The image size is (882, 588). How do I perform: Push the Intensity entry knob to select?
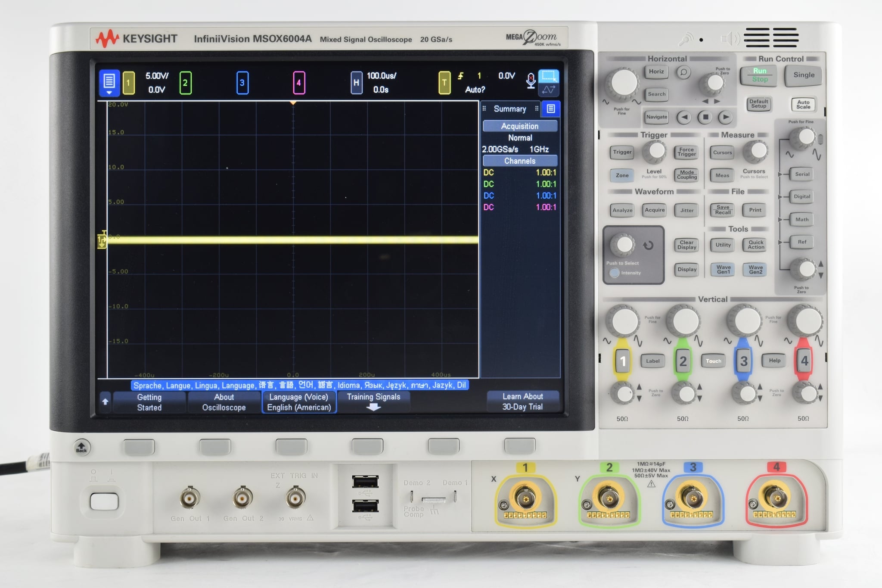pyautogui.click(x=623, y=244)
